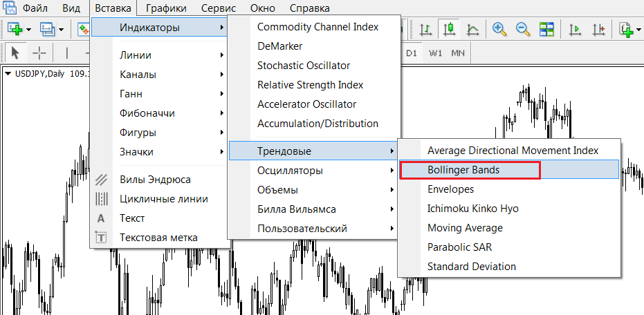
Task: Click the USDJPY,Daily chart title
Action: pos(39,74)
